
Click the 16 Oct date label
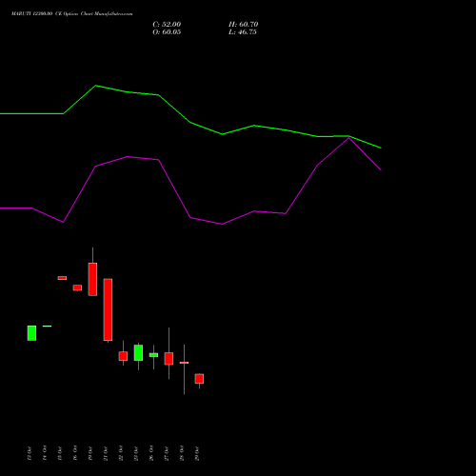75,453
